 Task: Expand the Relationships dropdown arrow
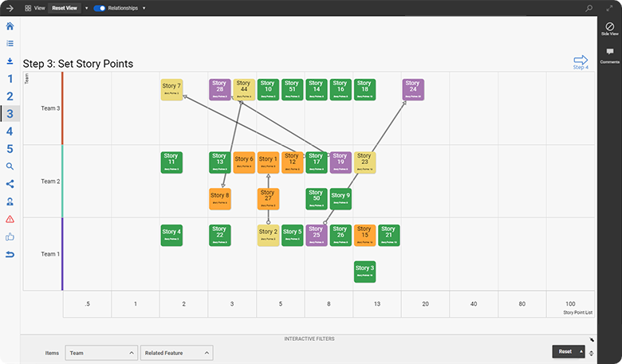[144, 8]
